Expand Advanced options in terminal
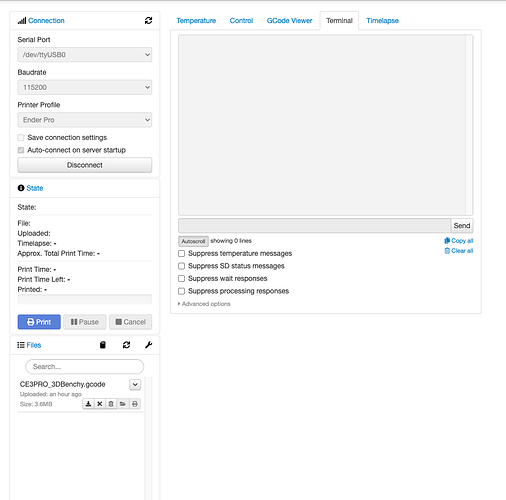Screen dimensions: 506x500 click(204, 304)
